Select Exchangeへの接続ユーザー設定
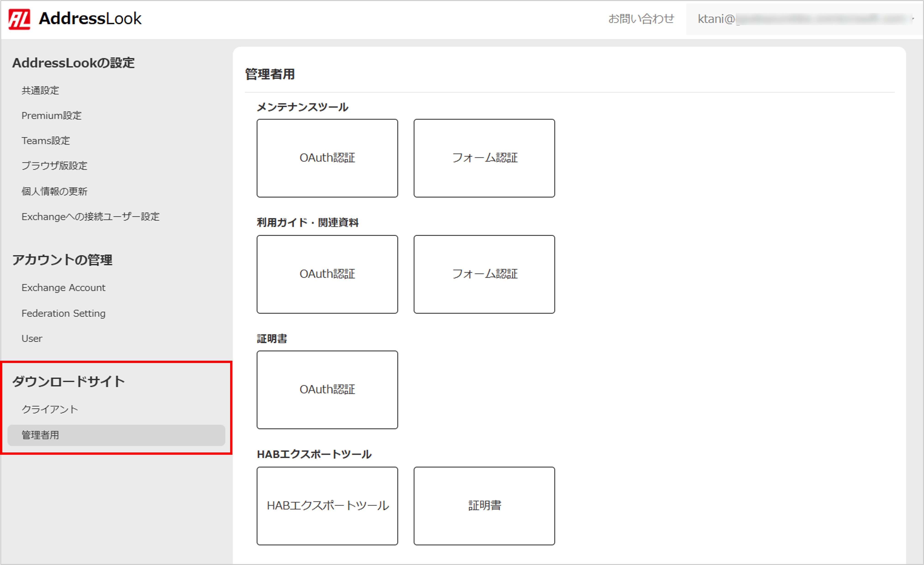The height and width of the screenshot is (565, 924). tap(90, 216)
